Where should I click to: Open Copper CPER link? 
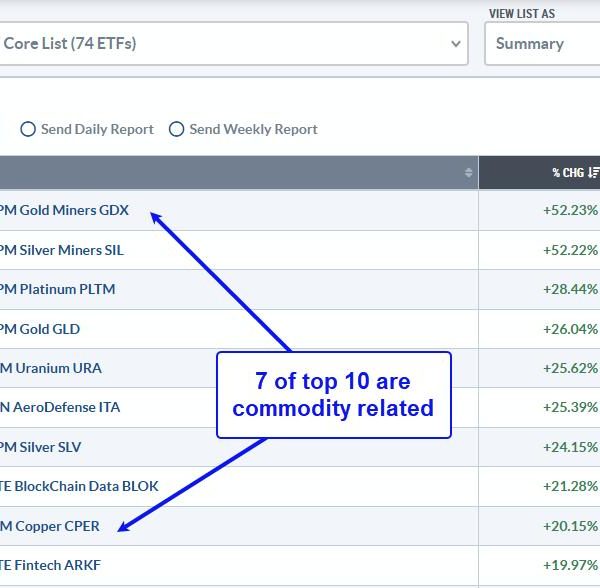click(50, 526)
